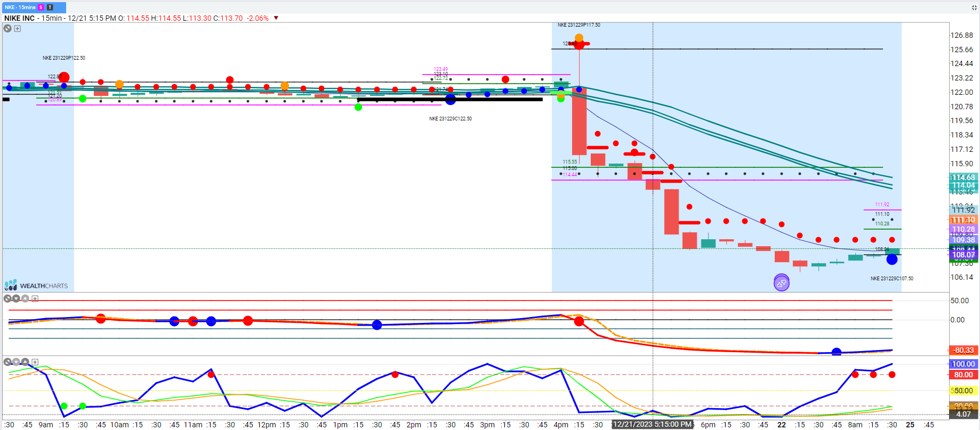Click the 109.38 price tag on axis
The height and width of the screenshot is (430, 980).
pyautogui.click(x=963, y=240)
